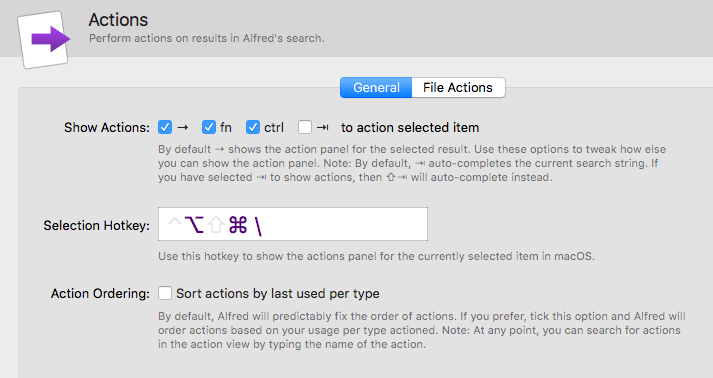Screen dimensions: 713x378
Task: Click "to action selected item" text
Action: coord(410,128)
